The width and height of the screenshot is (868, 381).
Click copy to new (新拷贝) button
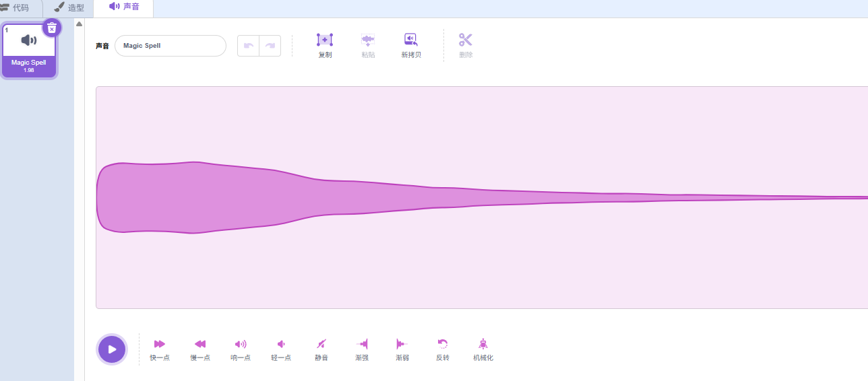411,40
